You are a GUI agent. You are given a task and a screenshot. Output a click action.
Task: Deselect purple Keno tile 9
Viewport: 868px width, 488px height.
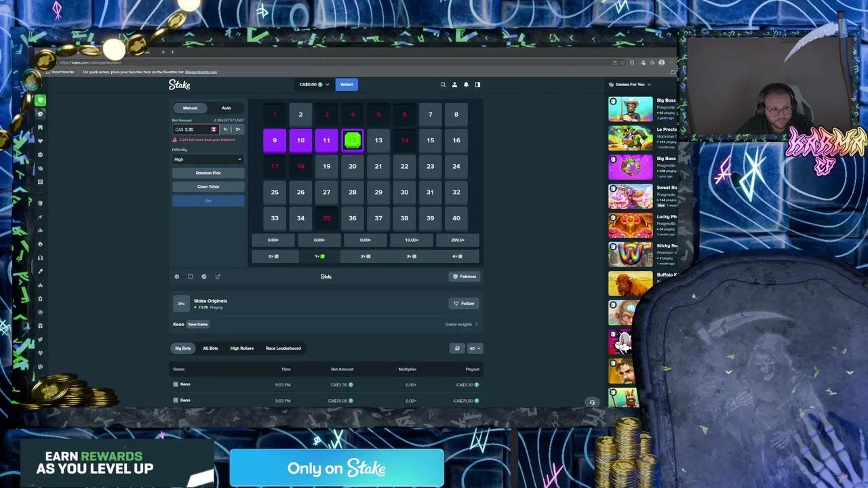275,140
